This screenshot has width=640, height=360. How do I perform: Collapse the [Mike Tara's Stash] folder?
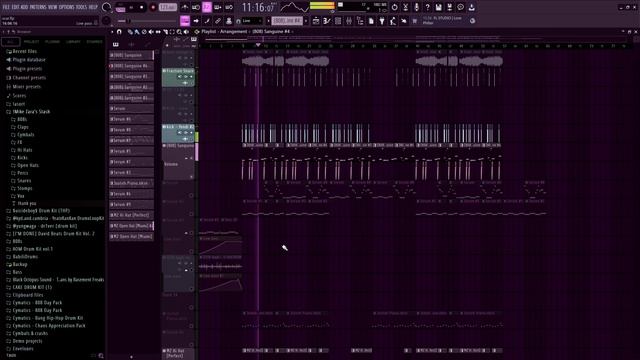click(x=31, y=111)
